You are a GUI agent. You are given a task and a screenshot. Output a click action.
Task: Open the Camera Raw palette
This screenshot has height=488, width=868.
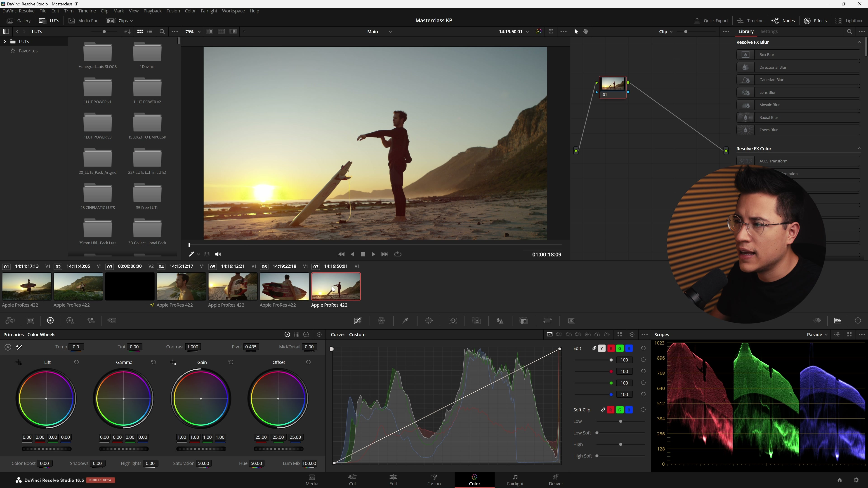10,321
